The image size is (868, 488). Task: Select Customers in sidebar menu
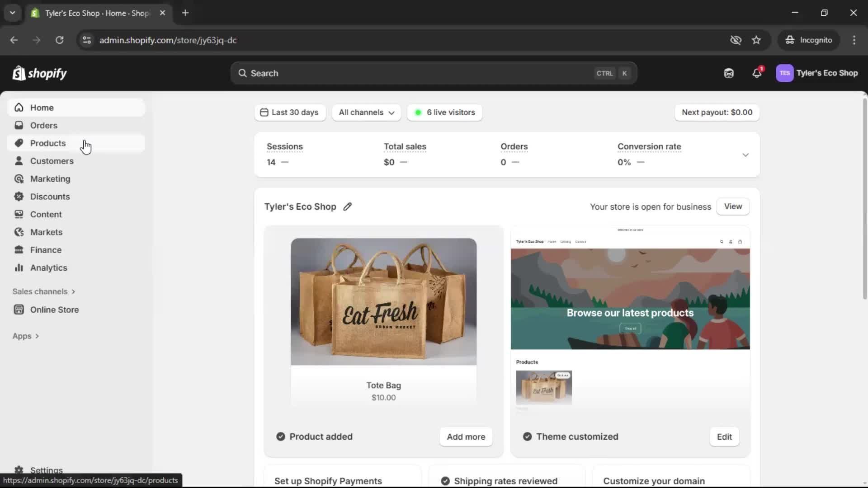point(52,161)
